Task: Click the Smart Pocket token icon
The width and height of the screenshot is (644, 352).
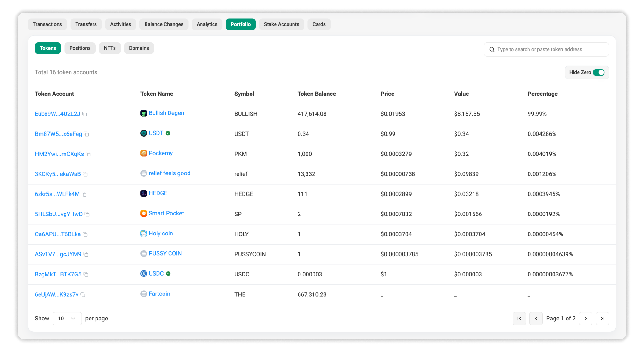Action: (144, 213)
